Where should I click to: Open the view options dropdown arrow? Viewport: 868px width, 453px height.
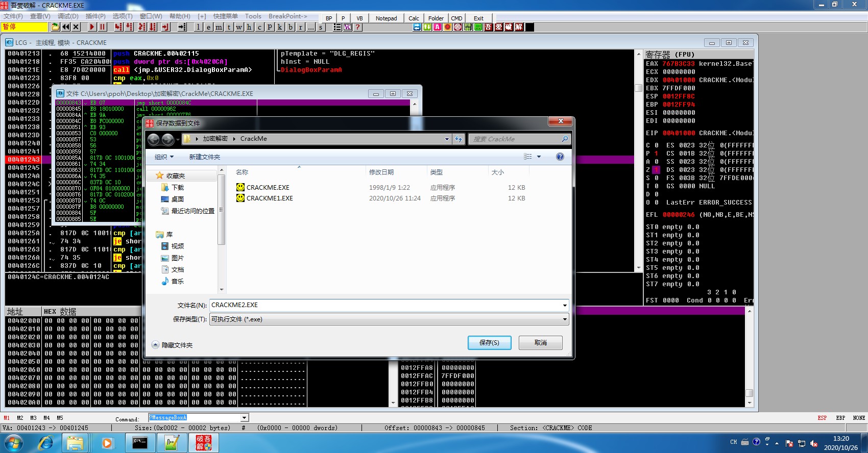[x=539, y=157]
